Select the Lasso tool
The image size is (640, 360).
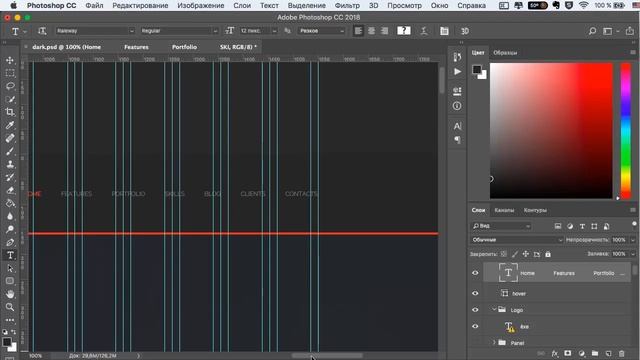pos(10,86)
